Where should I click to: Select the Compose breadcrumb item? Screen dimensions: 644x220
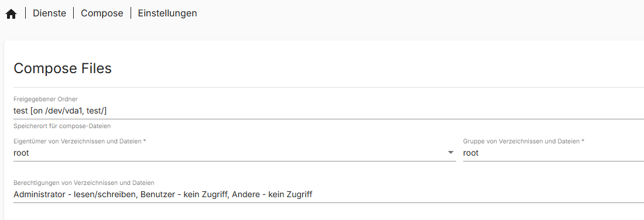[x=102, y=13]
